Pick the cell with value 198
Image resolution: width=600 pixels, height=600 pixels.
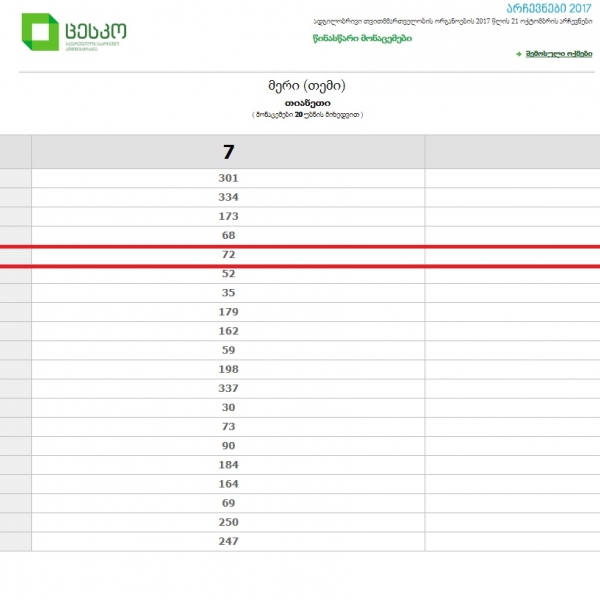228,369
